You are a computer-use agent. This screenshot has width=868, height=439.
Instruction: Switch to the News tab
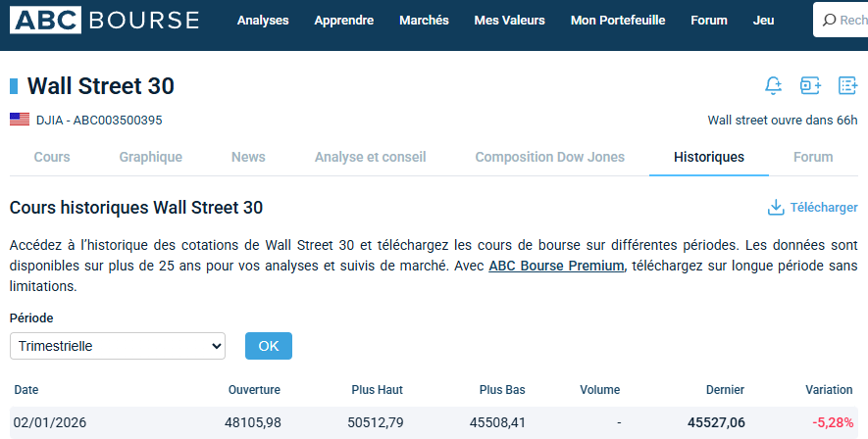[x=248, y=157]
